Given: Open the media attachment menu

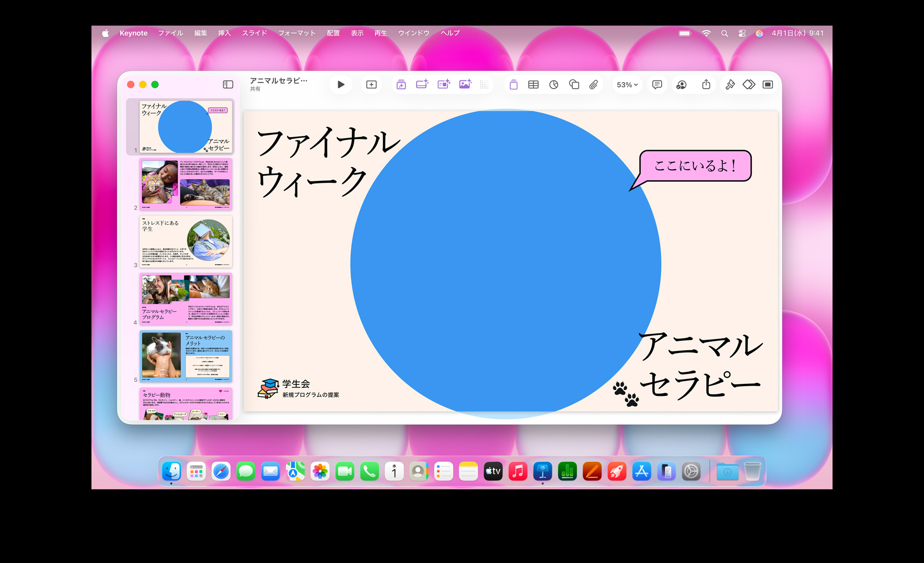Looking at the screenshot, I should point(594,85).
